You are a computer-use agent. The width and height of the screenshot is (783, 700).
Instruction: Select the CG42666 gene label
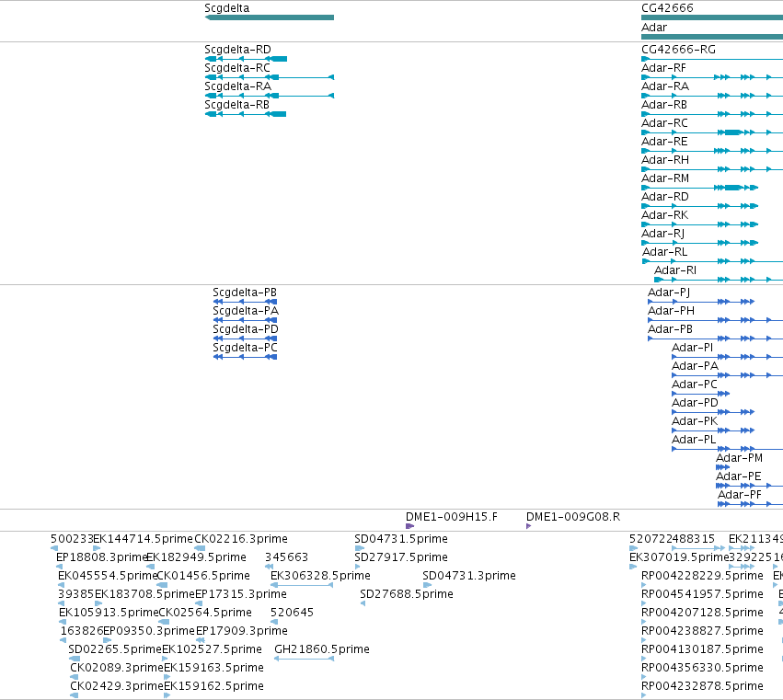coord(667,8)
